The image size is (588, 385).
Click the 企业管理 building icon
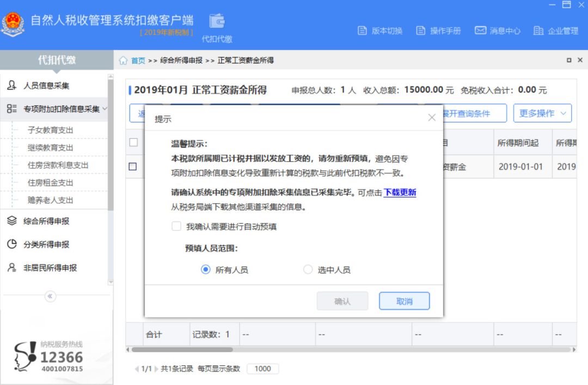tap(538, 31)
